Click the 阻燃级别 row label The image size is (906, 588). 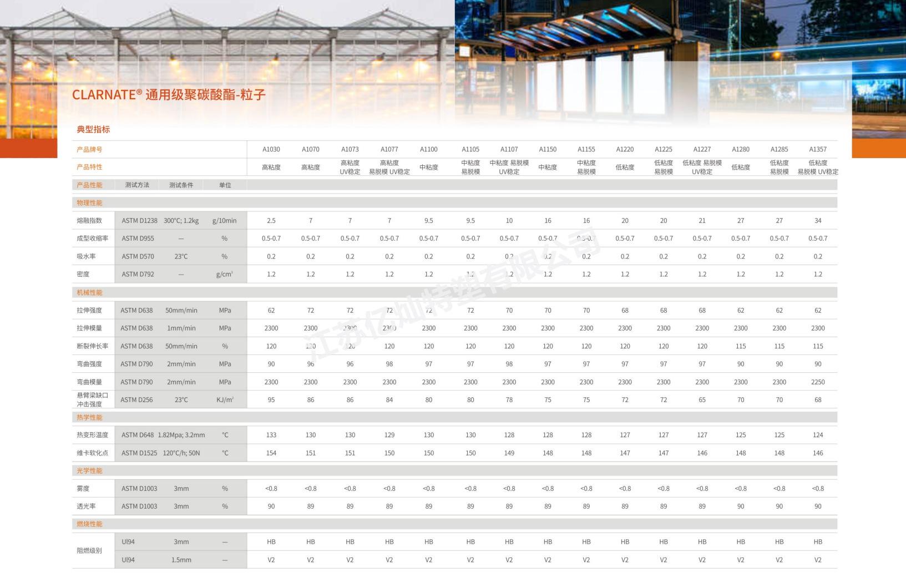point(89,550)
